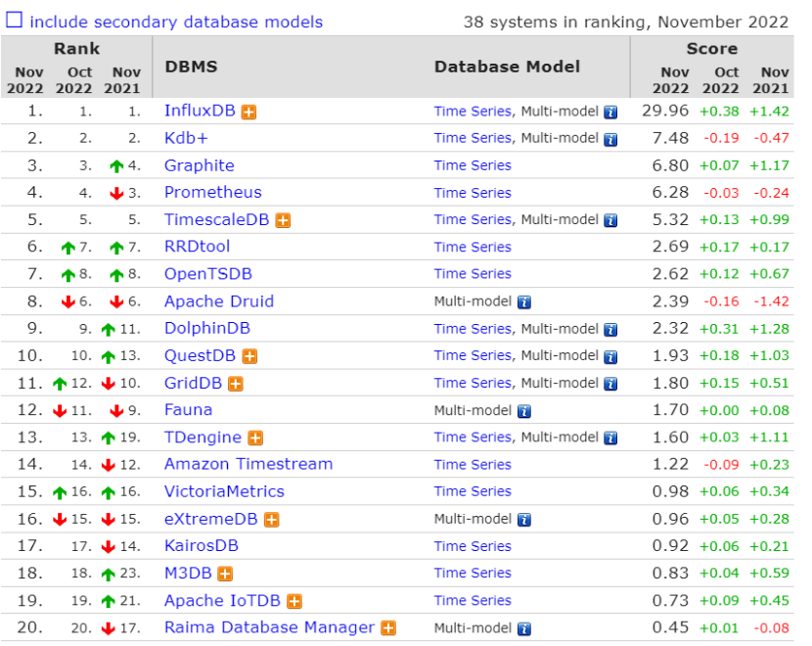Click the orange plus icon beside InfluxDB
Image resolution: width=812 pixels, height=646 pixels.
[x=248, y=112]
